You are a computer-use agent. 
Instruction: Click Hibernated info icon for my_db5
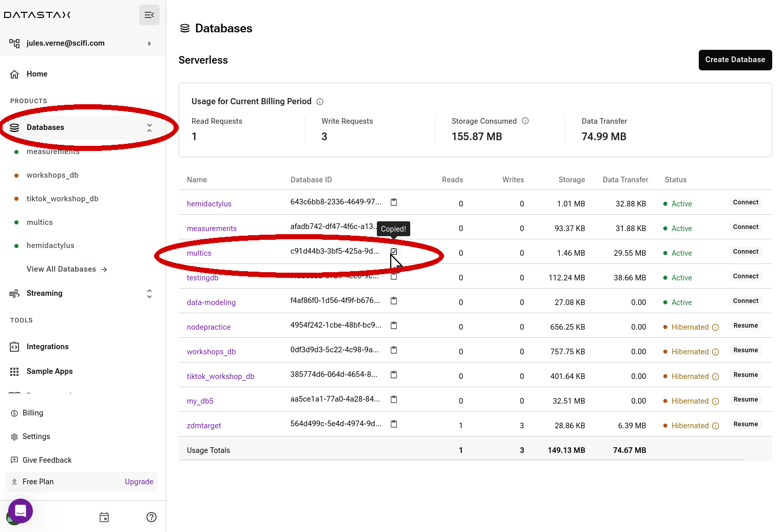(716, 401)
